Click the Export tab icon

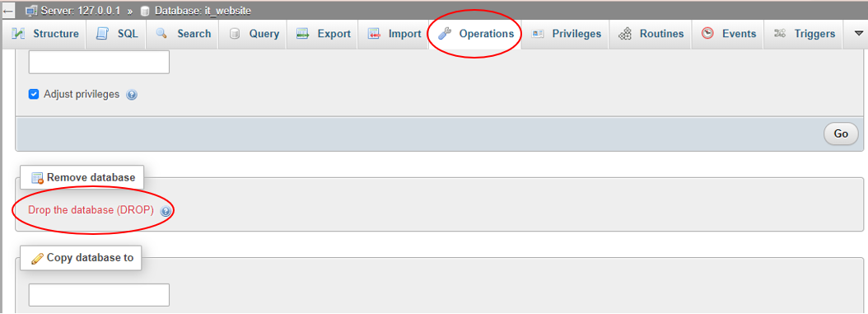pyautogui.click(x=302, y=34)
